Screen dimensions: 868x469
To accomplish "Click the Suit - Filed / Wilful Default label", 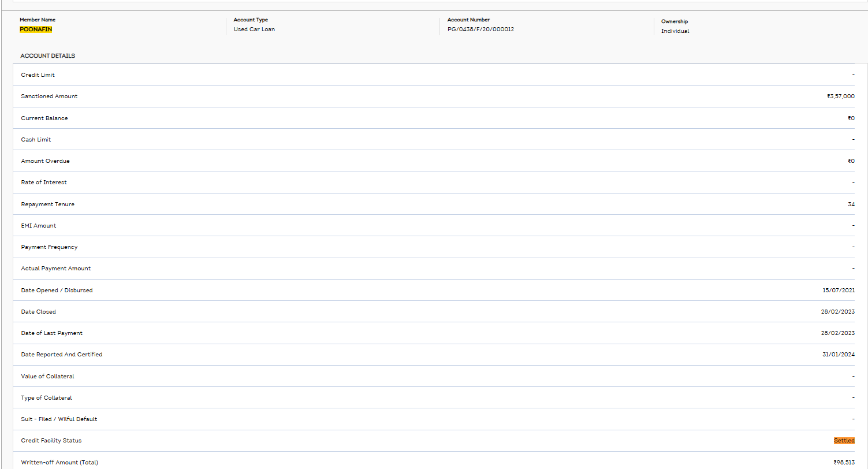I will 59,419.
